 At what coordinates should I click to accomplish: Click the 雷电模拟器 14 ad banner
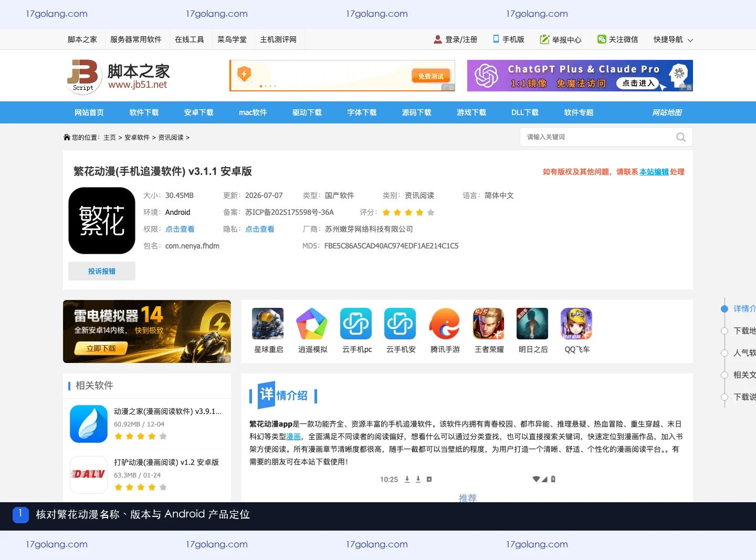(x=147, y=331)
